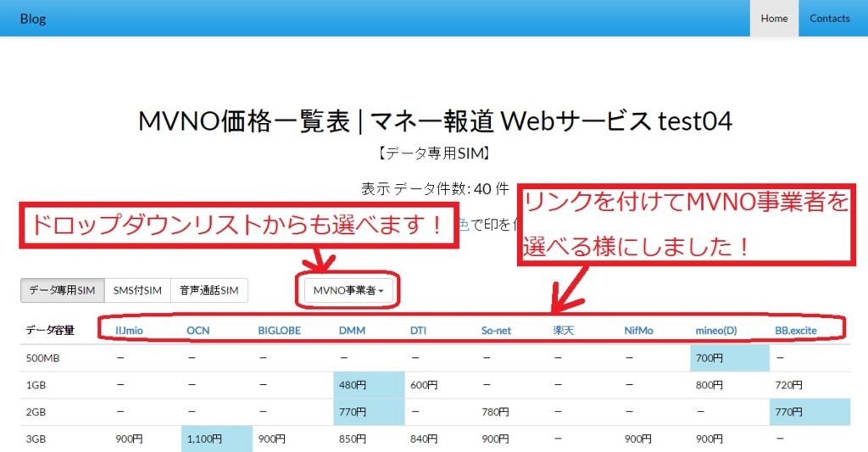This screenshot has height=452, width=868.
Task: Select the 1GB row label
Action: point(36,385)
